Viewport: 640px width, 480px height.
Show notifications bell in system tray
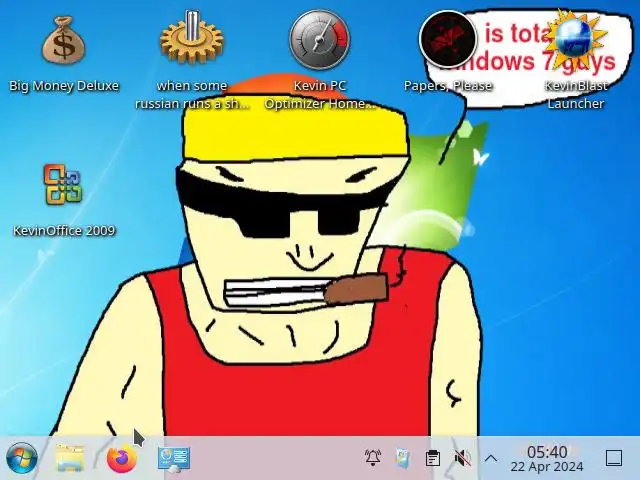[x=373, y=458]
